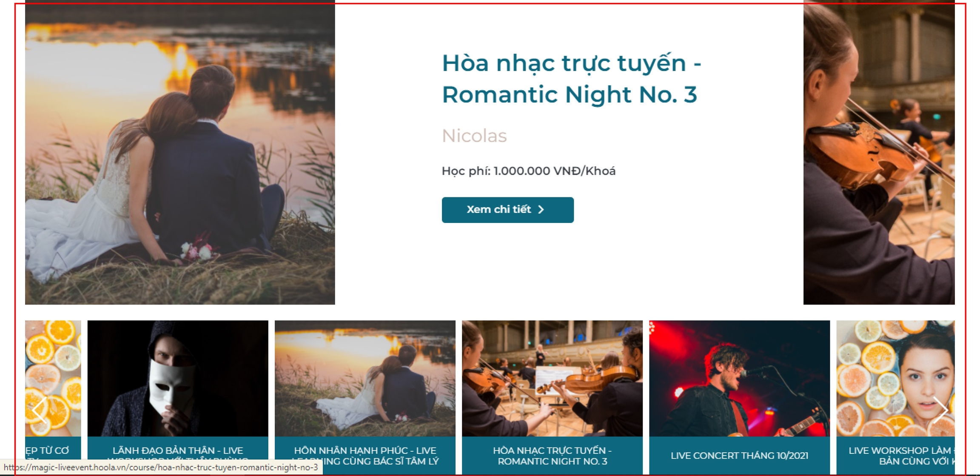The width and height of the screenshot is (980, 476).
Task: Click the chevron inside Xem chi tiết button
Action: pos(541,209)
